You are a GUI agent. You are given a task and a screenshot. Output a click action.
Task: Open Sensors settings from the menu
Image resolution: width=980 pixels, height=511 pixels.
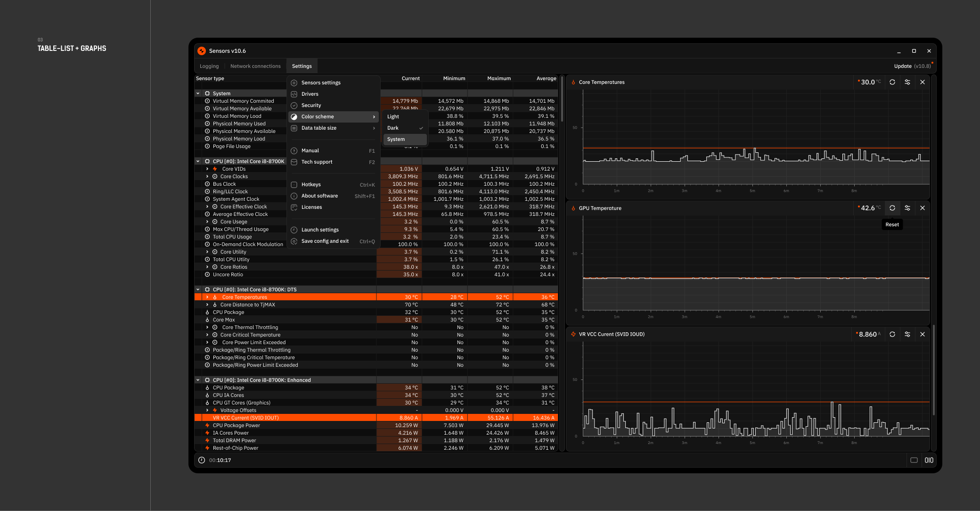[x=321, y=82]
